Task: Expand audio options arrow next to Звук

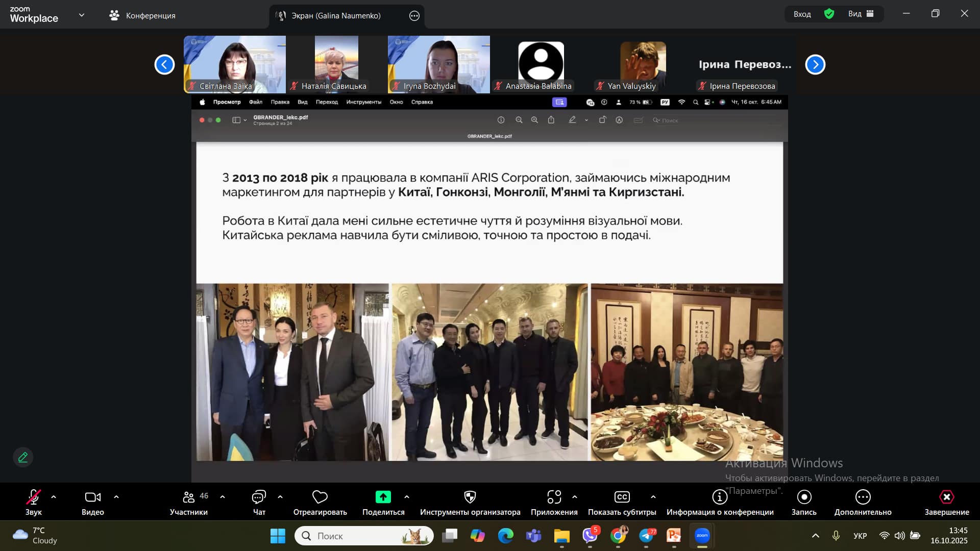Action: click(x=54, y=496)
